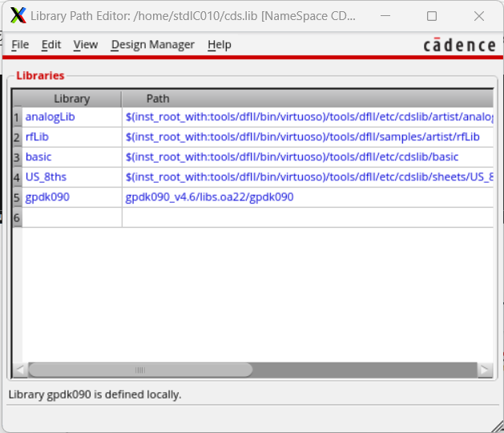Select the US_8ths library cell
The width and height of the screenshot is (504, 433).
[72, 177]
